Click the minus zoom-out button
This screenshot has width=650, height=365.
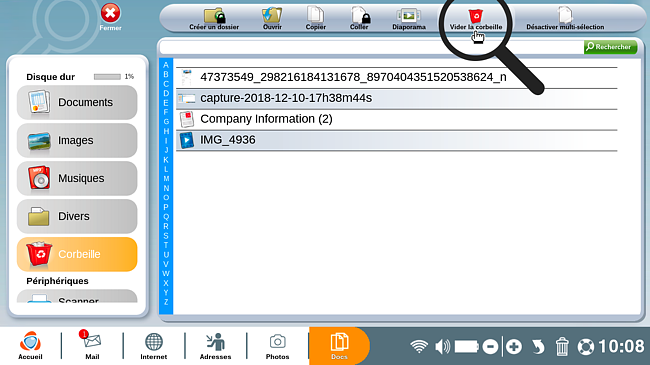490,346
